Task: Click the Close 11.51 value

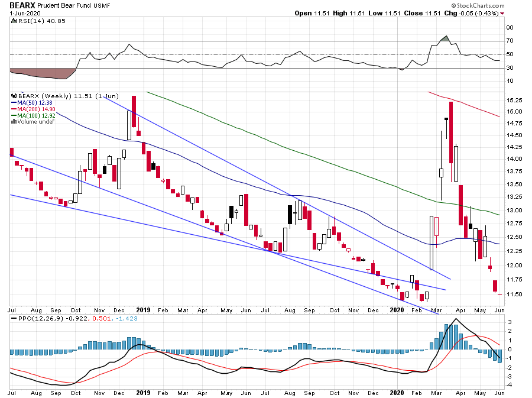Action: [x=422, y=13]
